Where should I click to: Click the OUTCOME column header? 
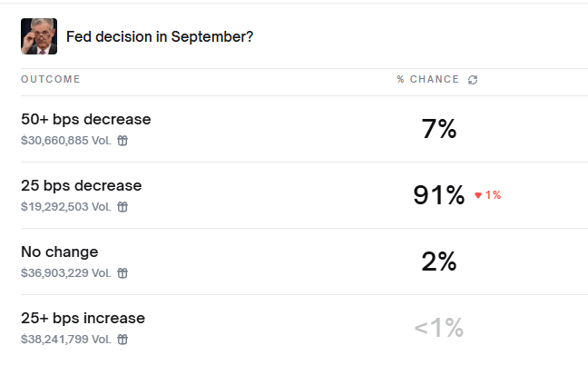[x=51, y=80]
